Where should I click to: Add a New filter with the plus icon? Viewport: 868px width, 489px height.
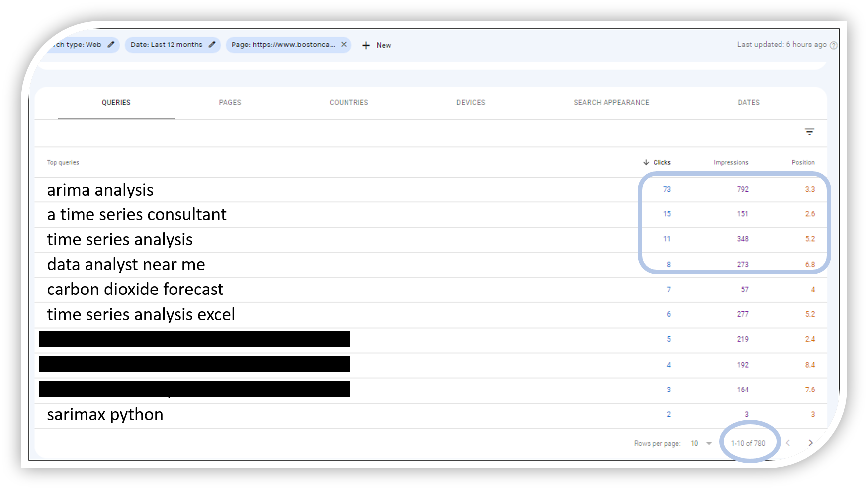[x=366, y=45]
